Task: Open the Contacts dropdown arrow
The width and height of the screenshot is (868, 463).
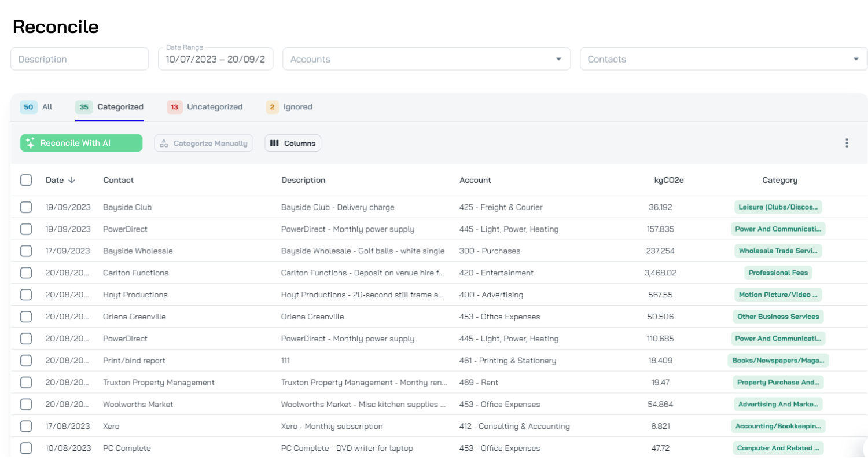Action: click(856, 59)
